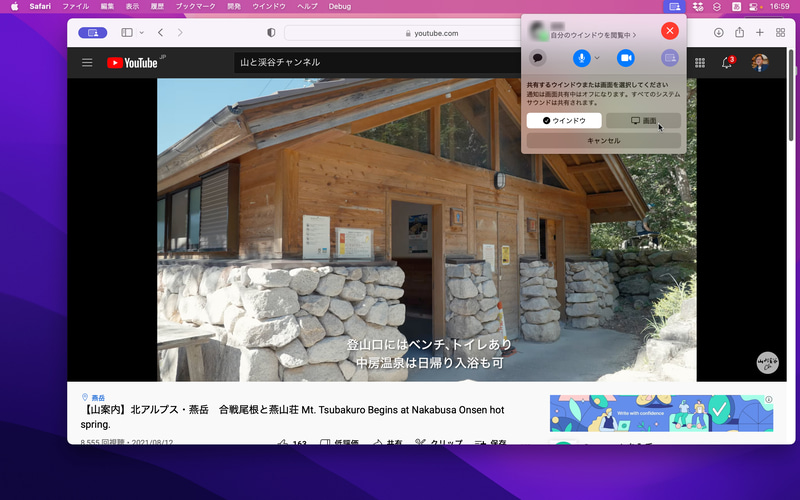Open the 開発 menu
800x500 pixels.
coord(234,7)
